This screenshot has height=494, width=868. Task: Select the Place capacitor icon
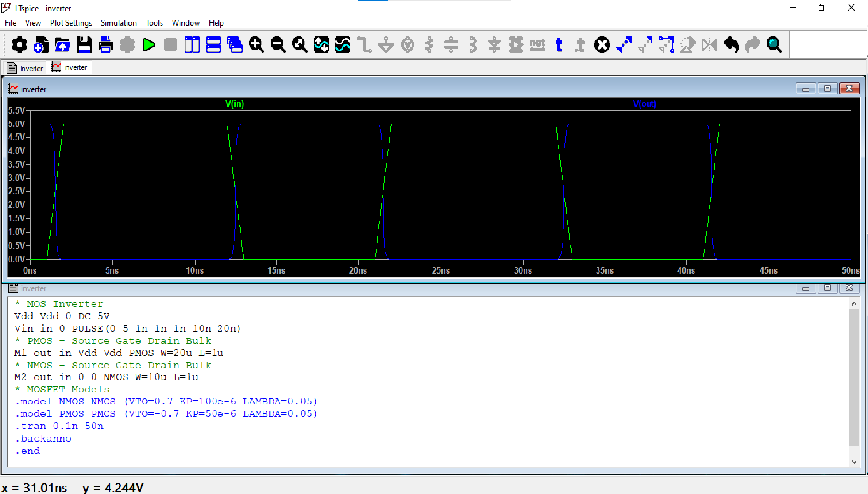pyautogui.click(x=451, y=45)
